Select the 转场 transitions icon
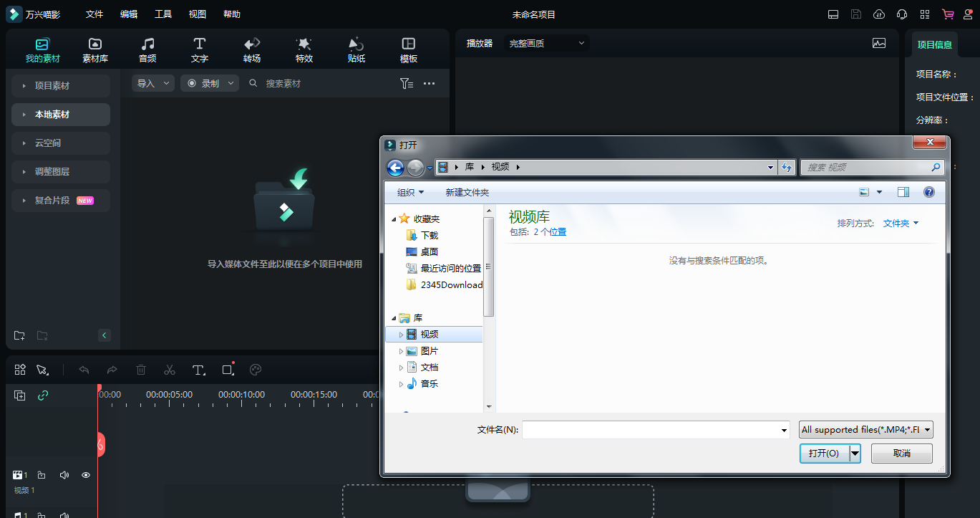Screen dimensions: 980x518 pos(252,49)
